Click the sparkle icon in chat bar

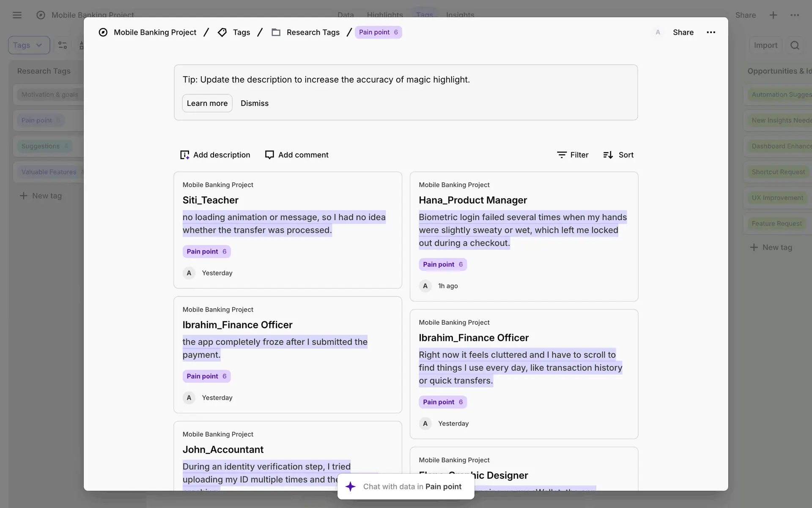(351, 486)
